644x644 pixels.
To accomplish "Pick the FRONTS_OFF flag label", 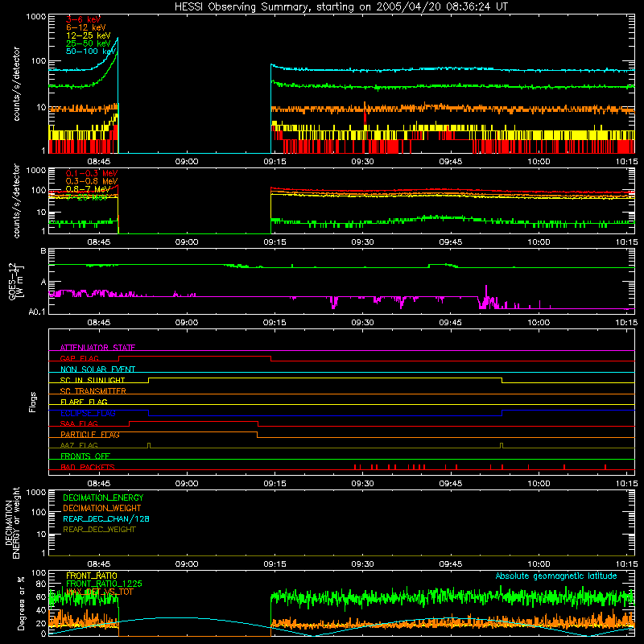I will (x=85, y=456).
